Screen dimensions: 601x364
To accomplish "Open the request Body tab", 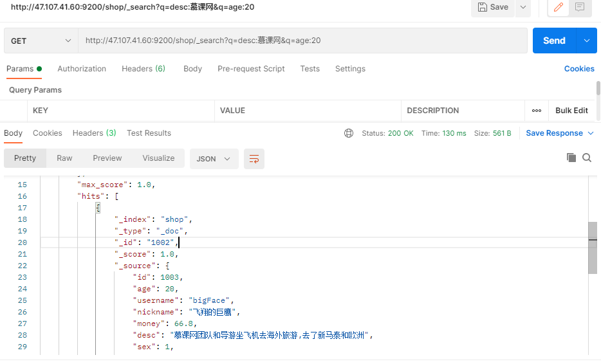I will [x=192, y=69].
